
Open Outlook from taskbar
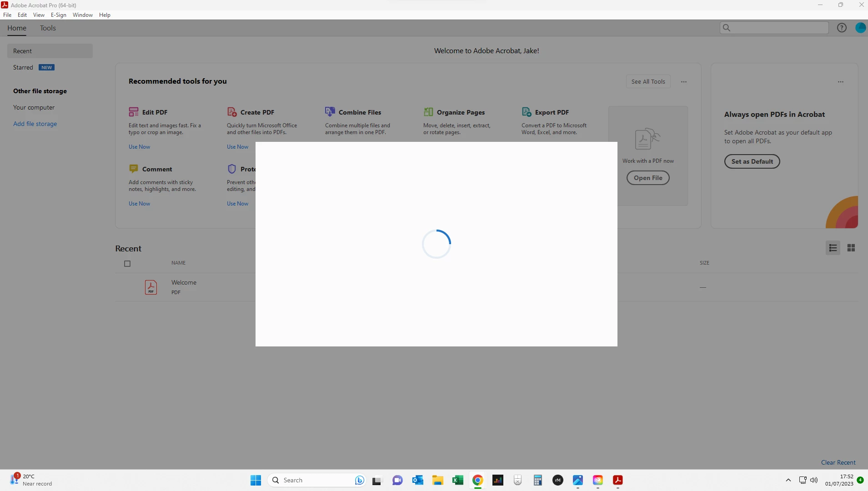coord(417,480)
